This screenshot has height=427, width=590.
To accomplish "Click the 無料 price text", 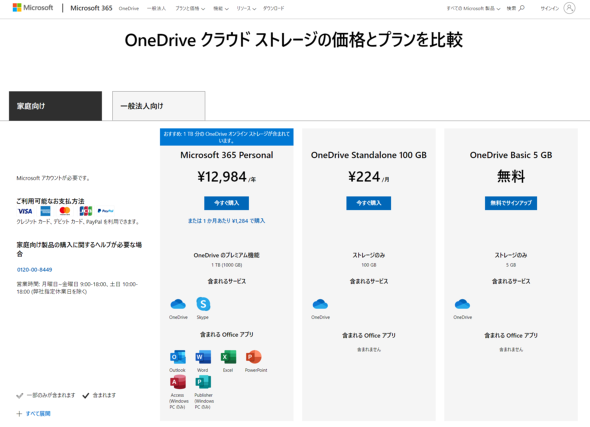I will coord(511,176).
